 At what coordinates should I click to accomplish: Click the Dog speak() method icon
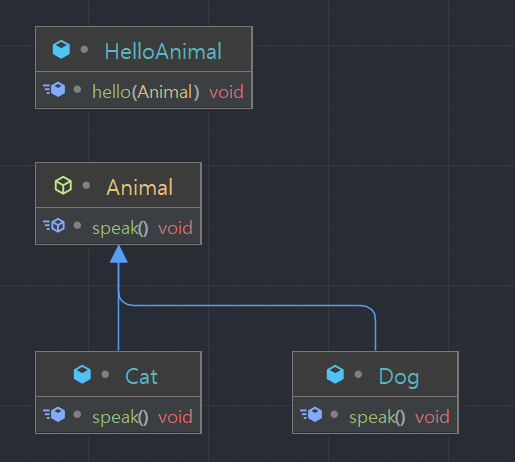311,415
